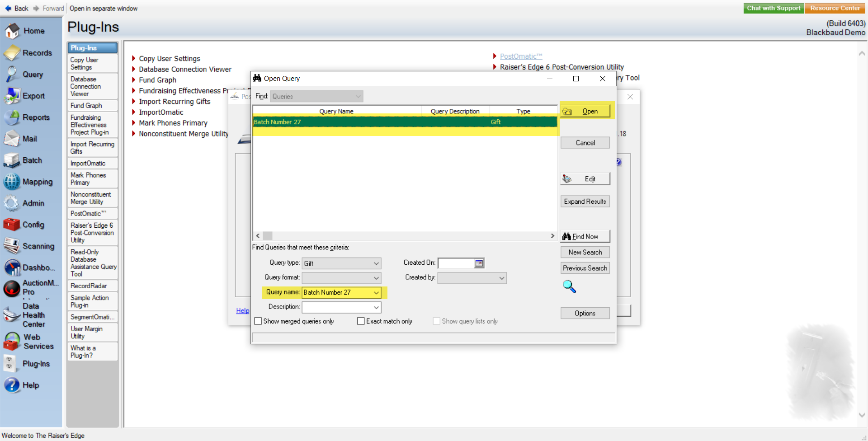The image size is (868, 441).
Task: Open the Home sidebar icon
Action: point(12,31)
